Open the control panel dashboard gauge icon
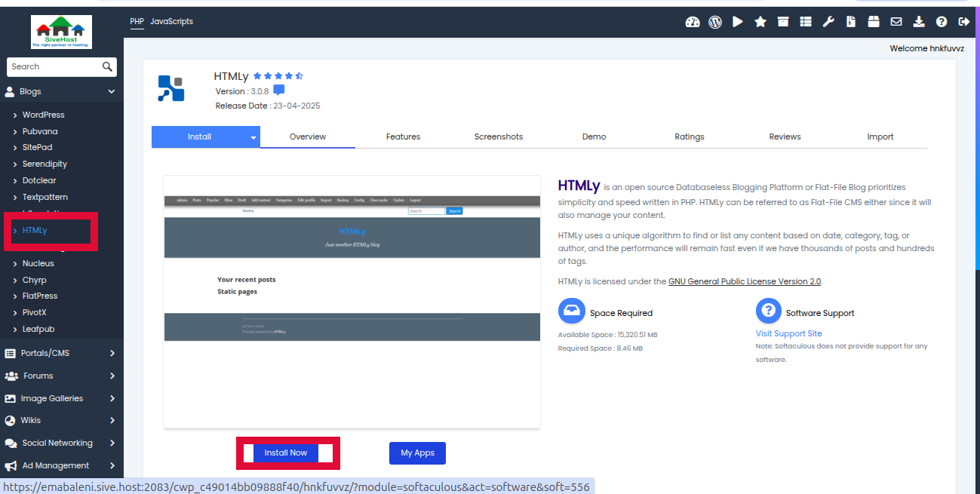 click(x=692, y=22)
